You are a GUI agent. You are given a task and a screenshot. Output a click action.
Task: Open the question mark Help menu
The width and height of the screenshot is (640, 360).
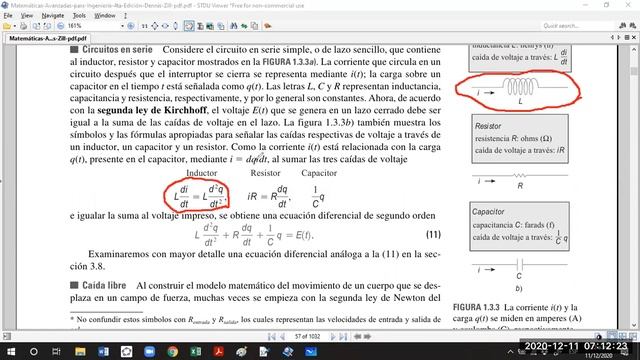tap(125, 16)
